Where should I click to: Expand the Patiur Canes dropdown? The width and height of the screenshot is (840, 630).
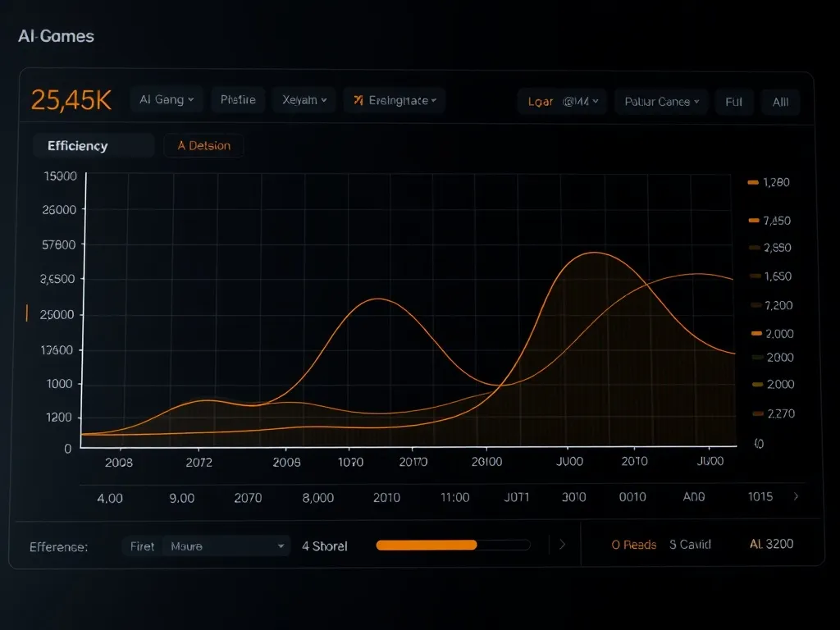(x=662, y=102)
